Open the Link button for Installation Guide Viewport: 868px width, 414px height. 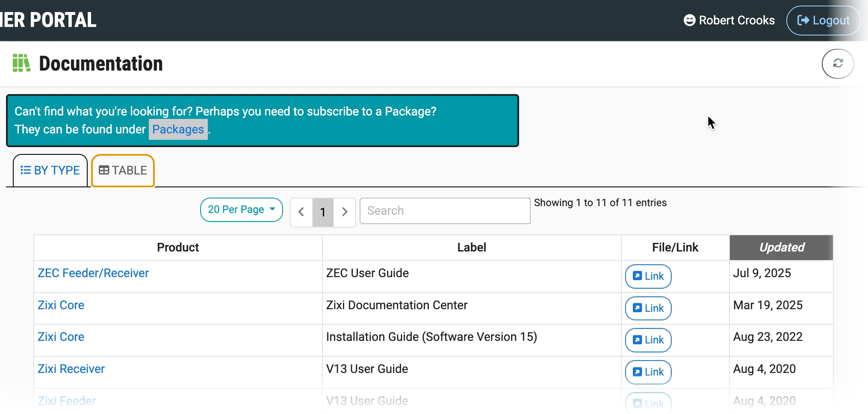coord(648,340)
